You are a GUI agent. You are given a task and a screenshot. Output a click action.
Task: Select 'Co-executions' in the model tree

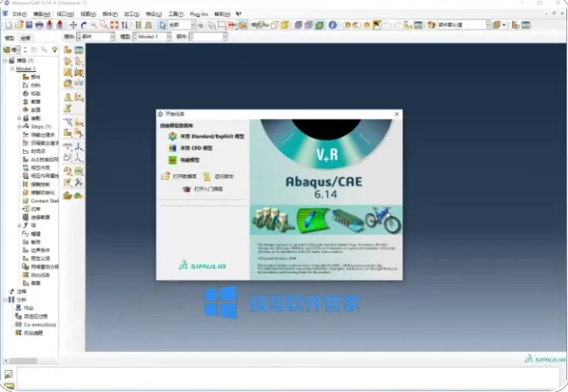coord(40,324)
